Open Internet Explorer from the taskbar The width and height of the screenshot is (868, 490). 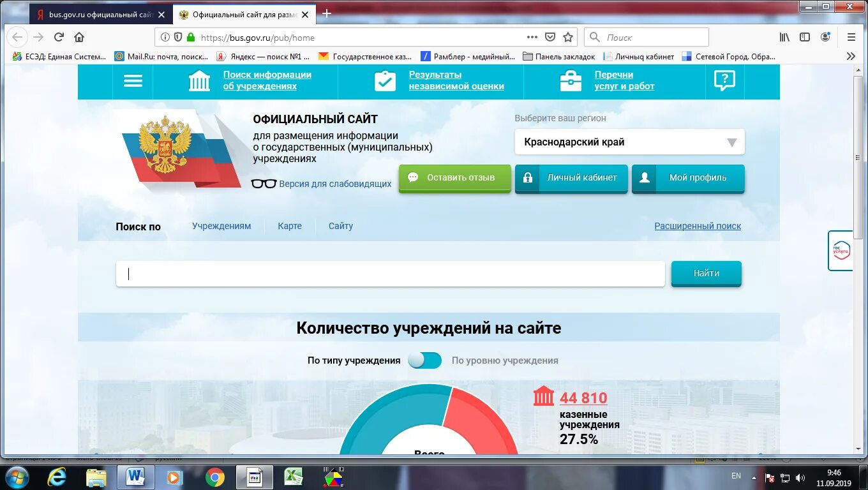coord(57,477)
